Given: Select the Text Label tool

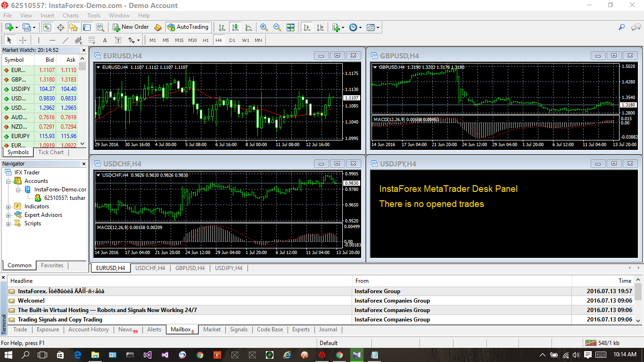Looking at the screenshot, I should pos(118,40).
